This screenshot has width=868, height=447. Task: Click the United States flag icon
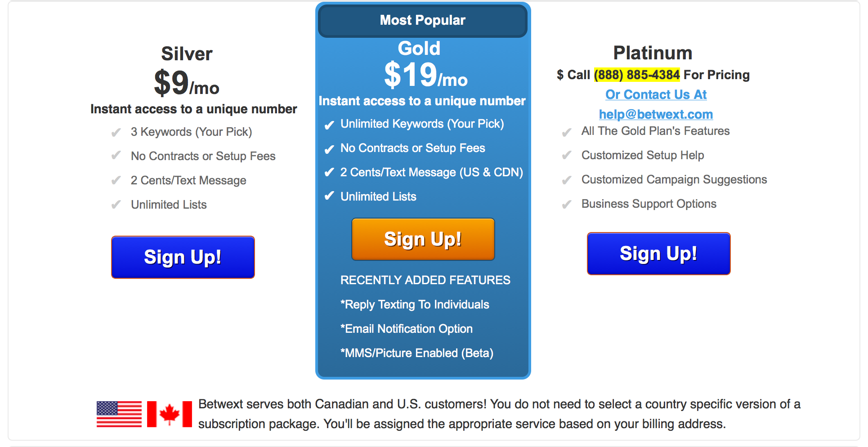click(x=119, y=414)
